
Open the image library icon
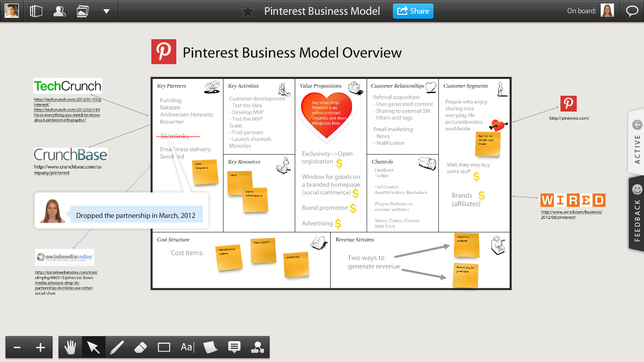tap(83, 11)
